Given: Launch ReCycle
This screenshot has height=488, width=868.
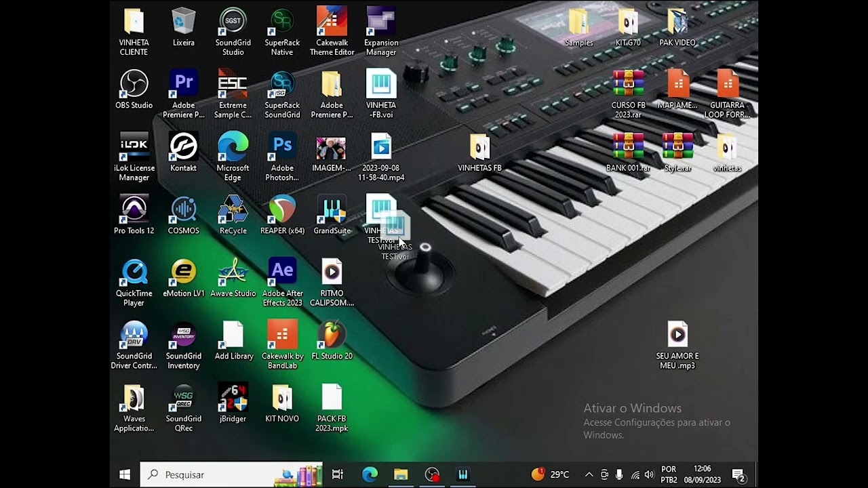Looking at the screenshot, I should (x=233, y=215).
